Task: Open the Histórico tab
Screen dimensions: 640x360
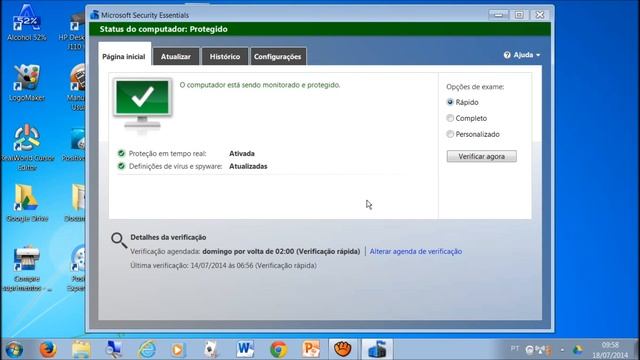Action: [225, 57]
